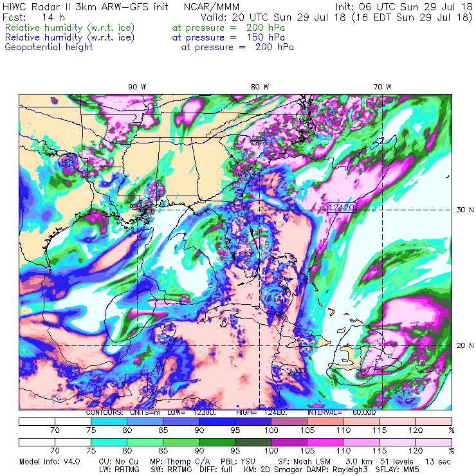Click the "70 W" longitude label
Image resolution: width=476 pixels, height=476 pixels.
coord(382,87)
